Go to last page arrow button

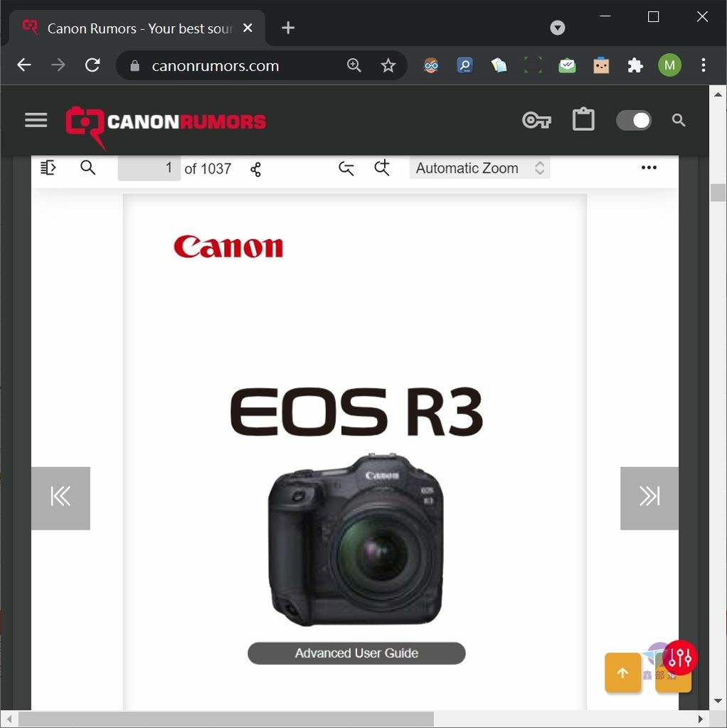click(x=649, y=498)
